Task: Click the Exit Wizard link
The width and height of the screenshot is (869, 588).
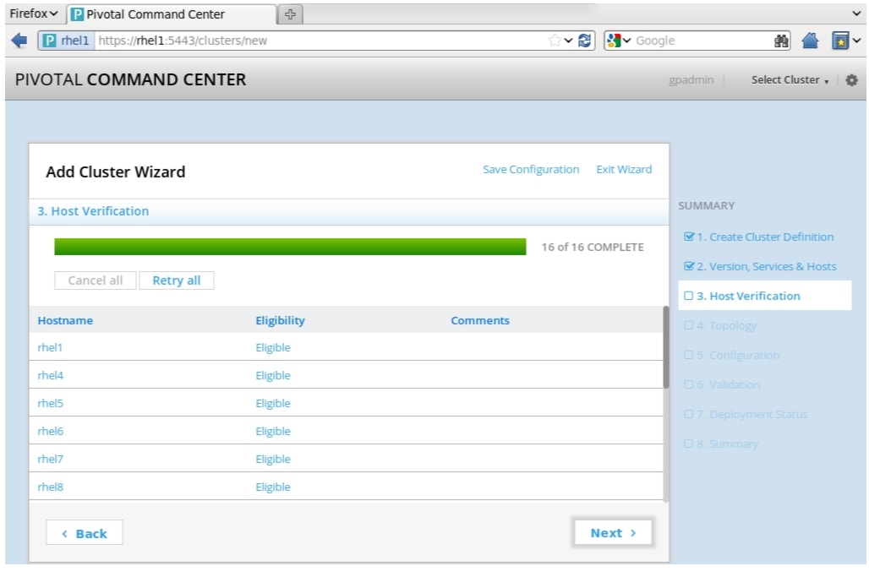Action: coord(624,170)
